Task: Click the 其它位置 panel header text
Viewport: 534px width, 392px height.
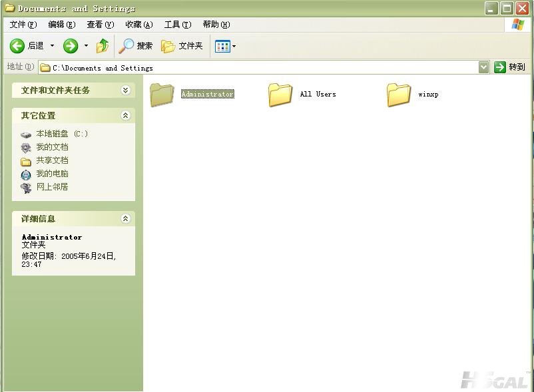Action: coord(38,116)
